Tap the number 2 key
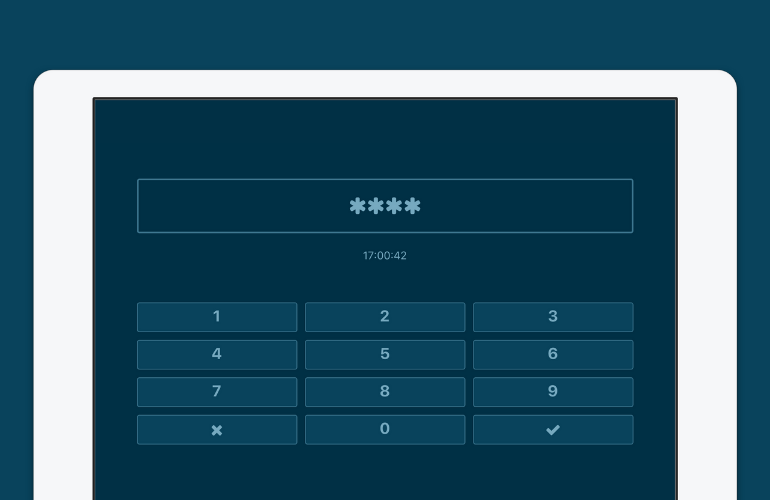Screen dimensions: 770x500 pos(385,317)
